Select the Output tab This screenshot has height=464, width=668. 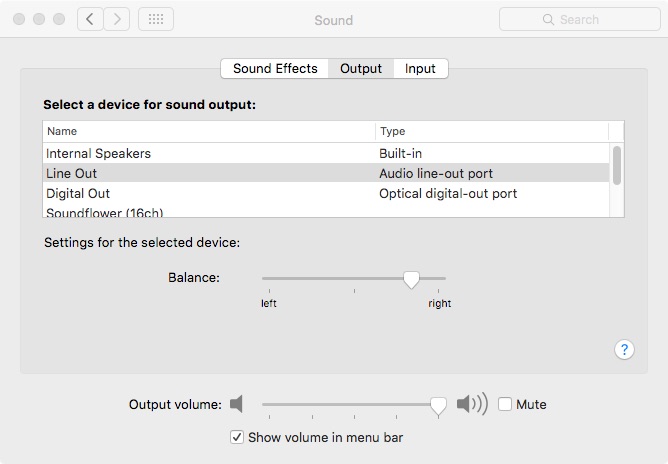click(361, 68)
